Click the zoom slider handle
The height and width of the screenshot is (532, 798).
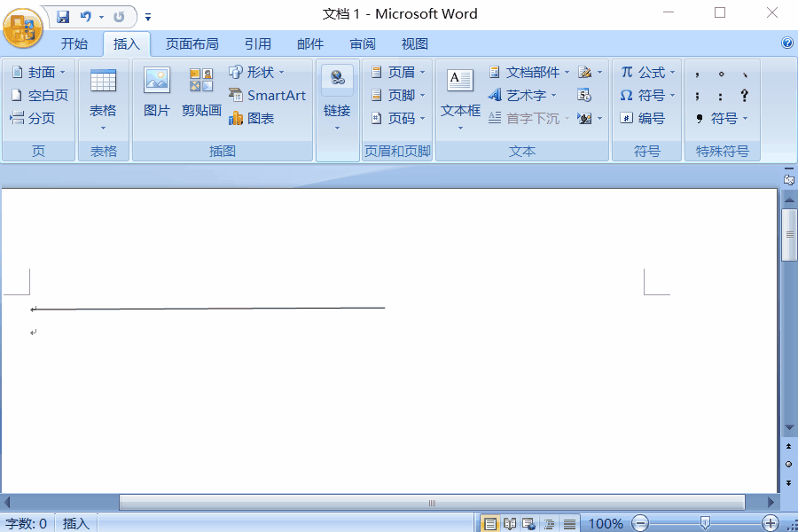coord(704,523)
